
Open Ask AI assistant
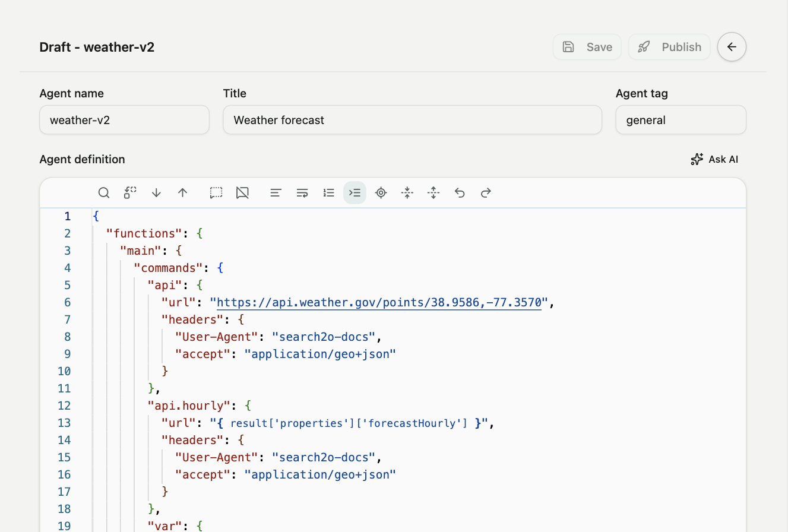pos(714,159)
